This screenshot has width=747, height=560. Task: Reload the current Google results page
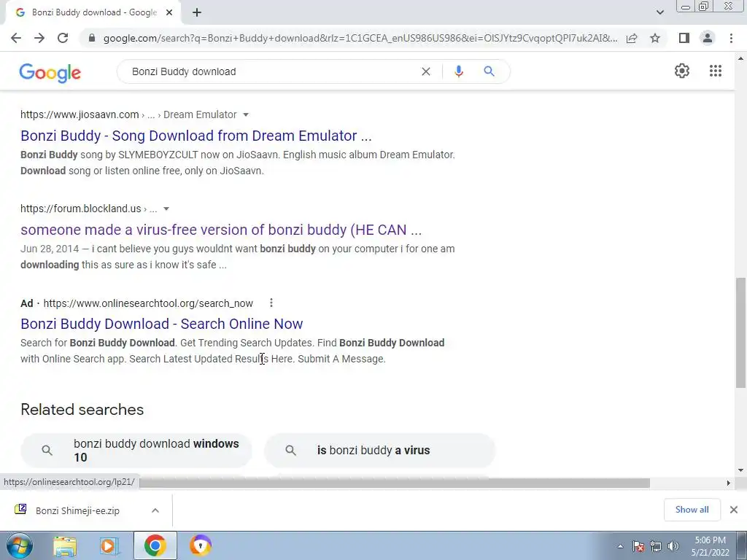point(63,38)
